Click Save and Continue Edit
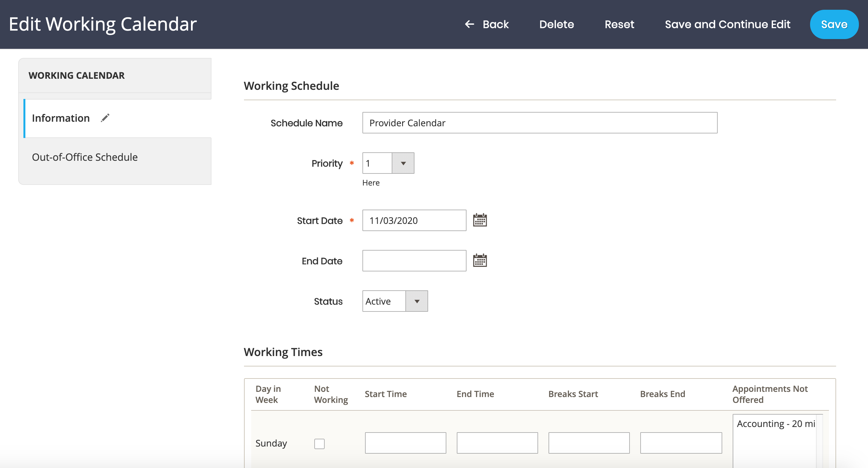This screenshot has height=468, width=868. [727, 24]
